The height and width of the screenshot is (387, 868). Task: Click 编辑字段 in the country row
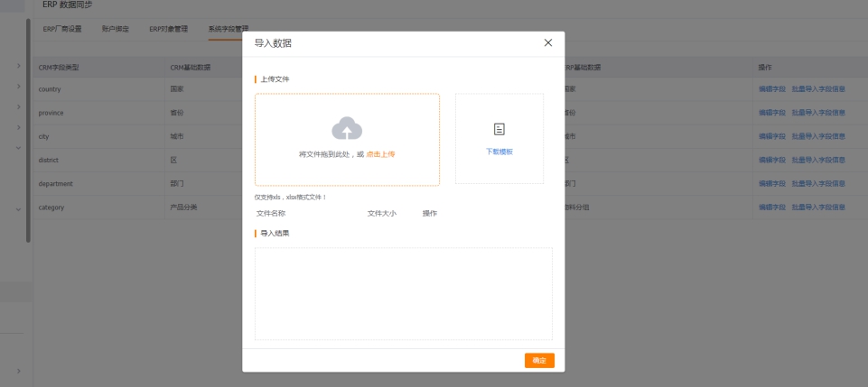coord(771,89)
